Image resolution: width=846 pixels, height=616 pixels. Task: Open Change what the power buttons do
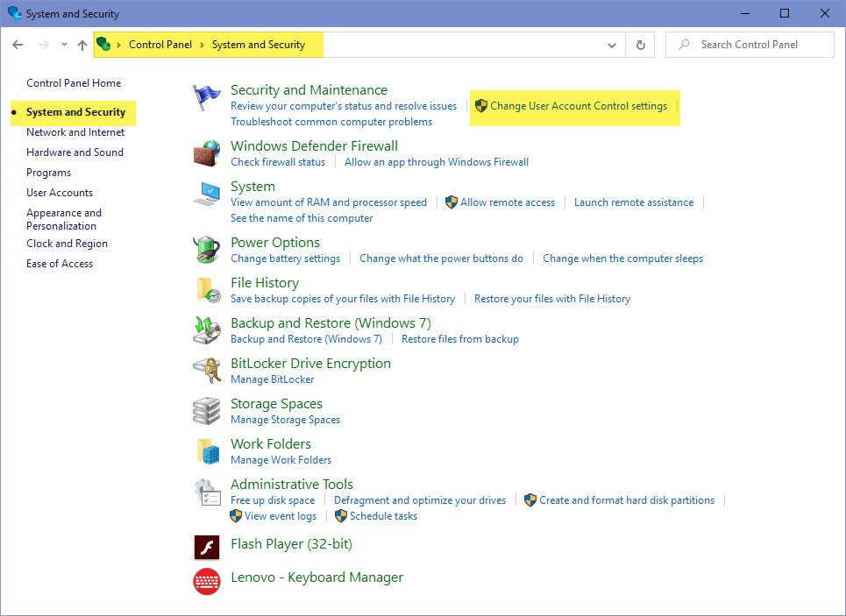tap(441, 258)
